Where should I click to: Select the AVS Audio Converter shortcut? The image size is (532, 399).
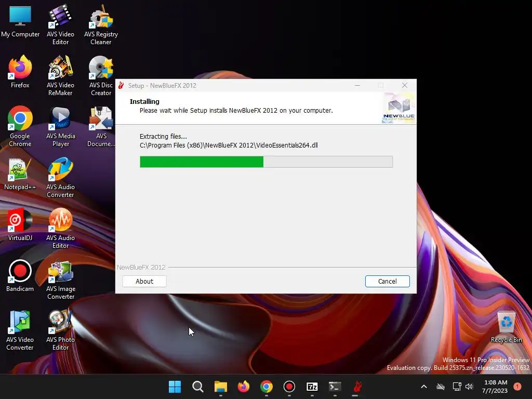(60, 177)
